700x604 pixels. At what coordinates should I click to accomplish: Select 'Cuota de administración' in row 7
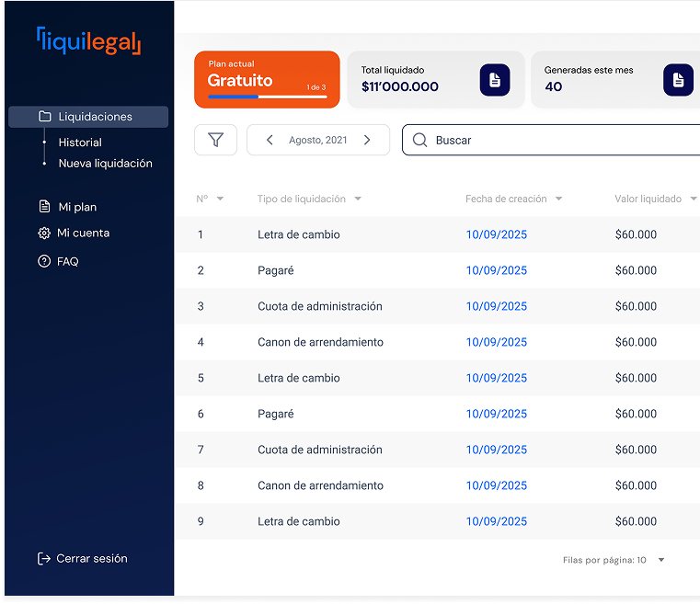tap(319, 450)
